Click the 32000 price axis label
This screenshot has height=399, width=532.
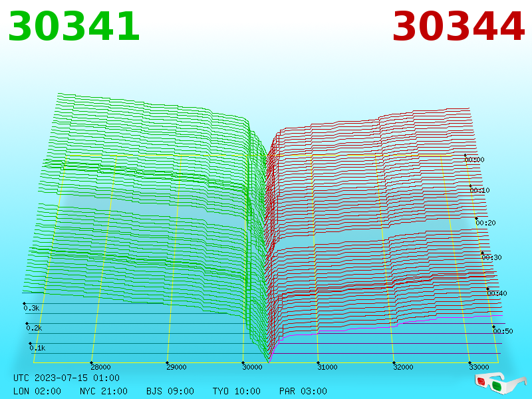click(x=403, y=367)
